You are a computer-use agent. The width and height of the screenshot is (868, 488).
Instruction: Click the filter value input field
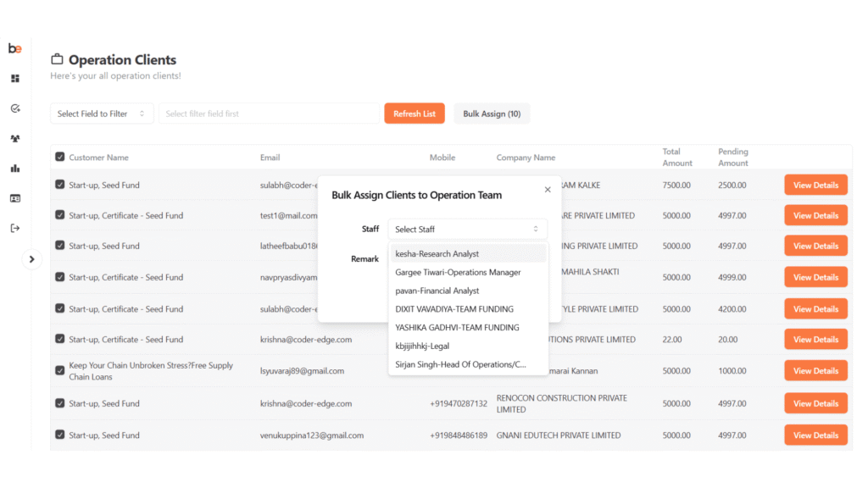click(x=269, y=114)
